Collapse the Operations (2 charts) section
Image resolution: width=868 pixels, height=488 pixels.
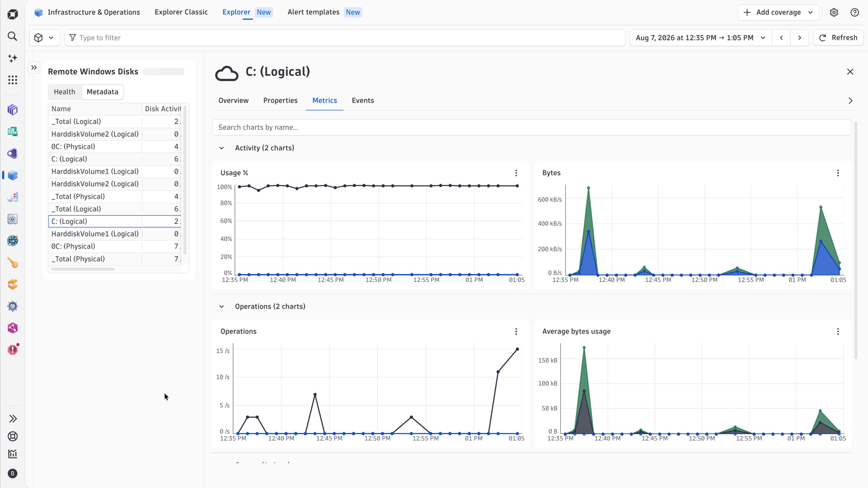221,306
